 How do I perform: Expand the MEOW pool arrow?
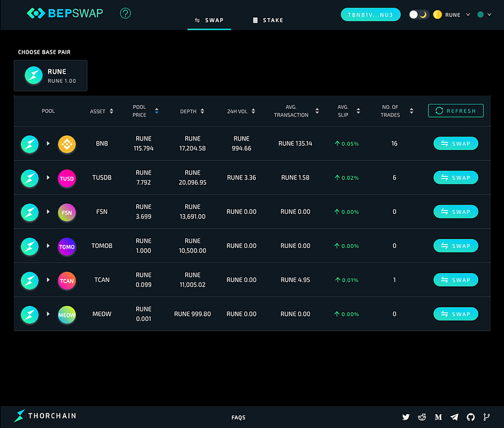click(49, 314)
